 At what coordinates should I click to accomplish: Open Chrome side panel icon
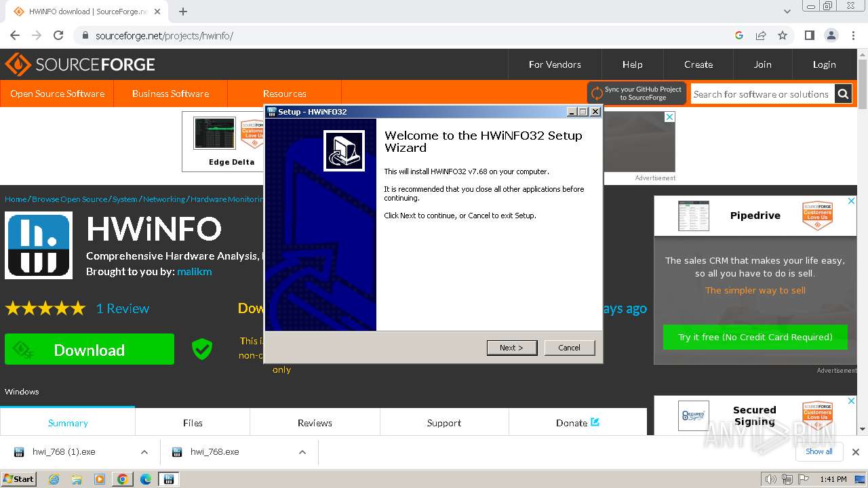(809, 35)
